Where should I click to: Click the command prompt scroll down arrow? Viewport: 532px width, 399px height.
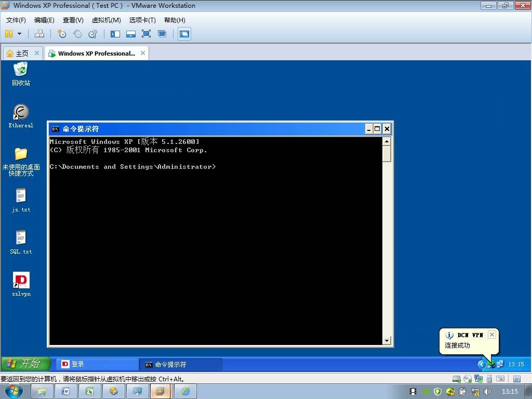pyautogui.click(x=387, y=340)
